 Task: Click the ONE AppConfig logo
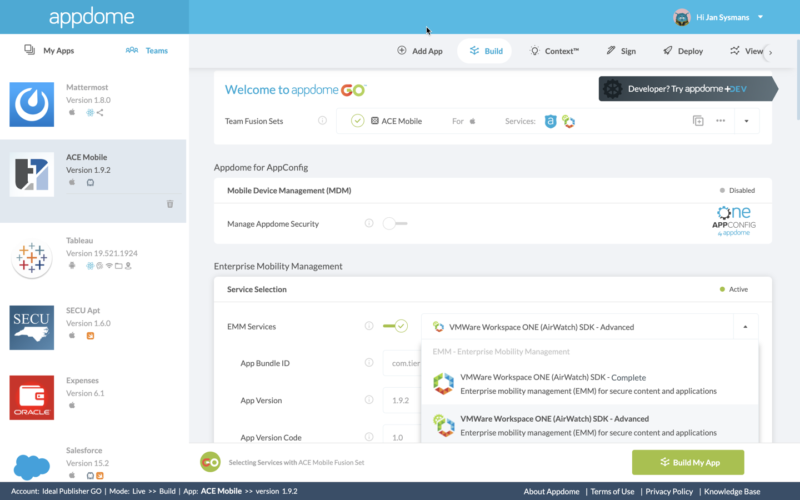click(x=734, y=221)
